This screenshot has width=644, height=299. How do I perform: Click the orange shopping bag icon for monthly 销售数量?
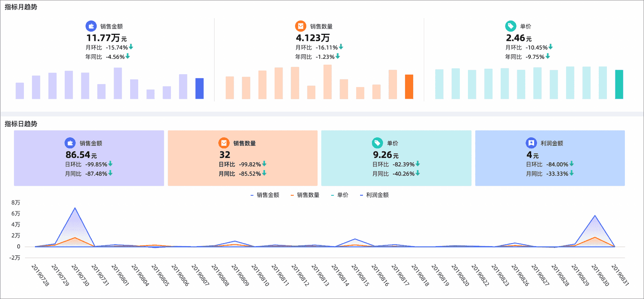(301, 26)
